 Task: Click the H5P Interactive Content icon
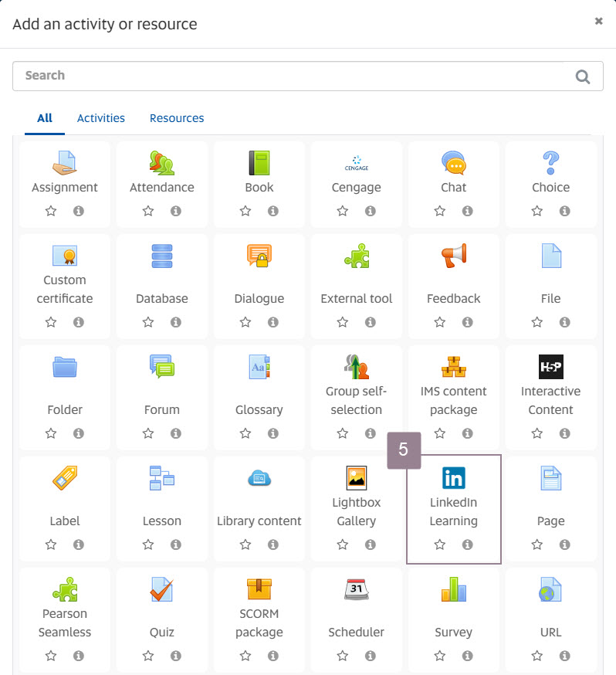coord(550,367)
